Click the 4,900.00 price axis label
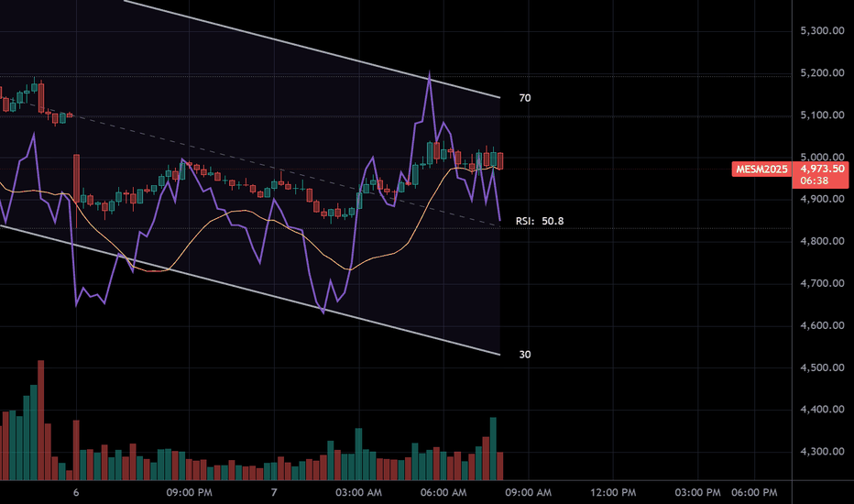The width and height of the screenshot is (854, 504). [823, 199]
